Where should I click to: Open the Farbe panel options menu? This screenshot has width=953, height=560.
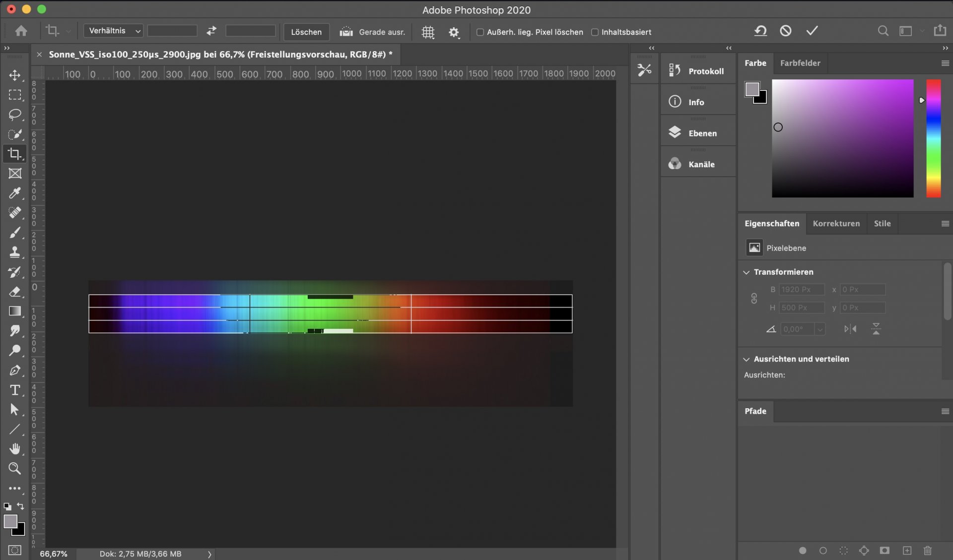tap(945, 63)
